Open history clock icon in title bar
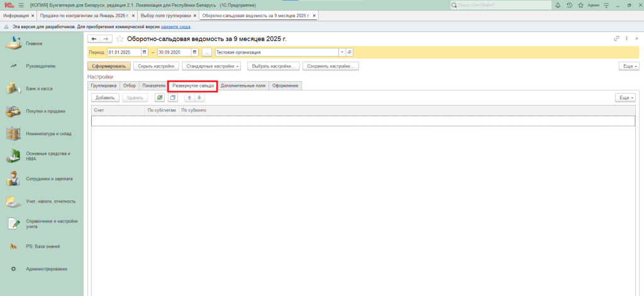Image resolution: width=644 pixels, height=296 pixels. (x=569, y=5)
